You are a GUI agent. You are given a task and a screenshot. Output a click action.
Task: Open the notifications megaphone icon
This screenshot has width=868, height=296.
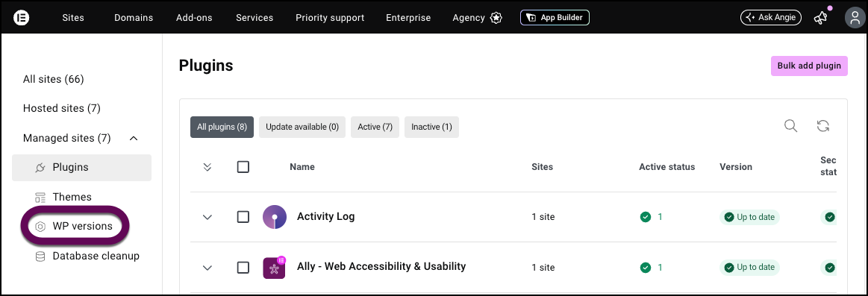820,18
